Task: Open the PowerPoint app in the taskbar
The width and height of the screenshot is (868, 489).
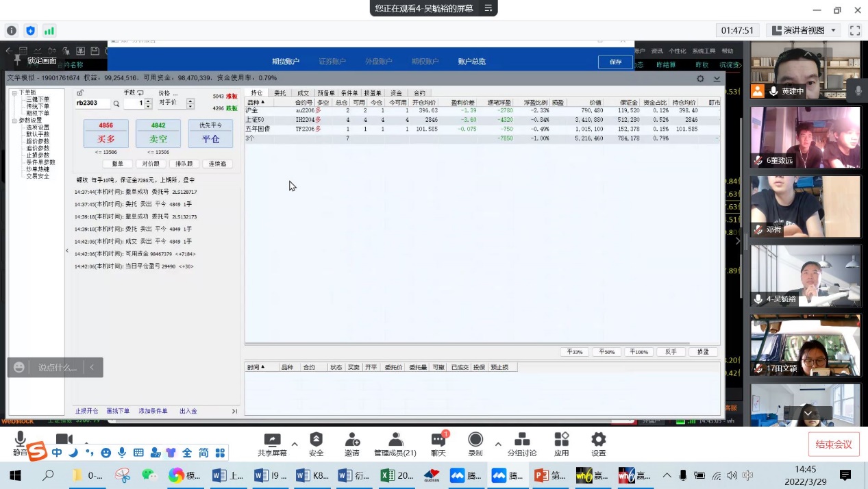Action: click(x=549, y=475)
